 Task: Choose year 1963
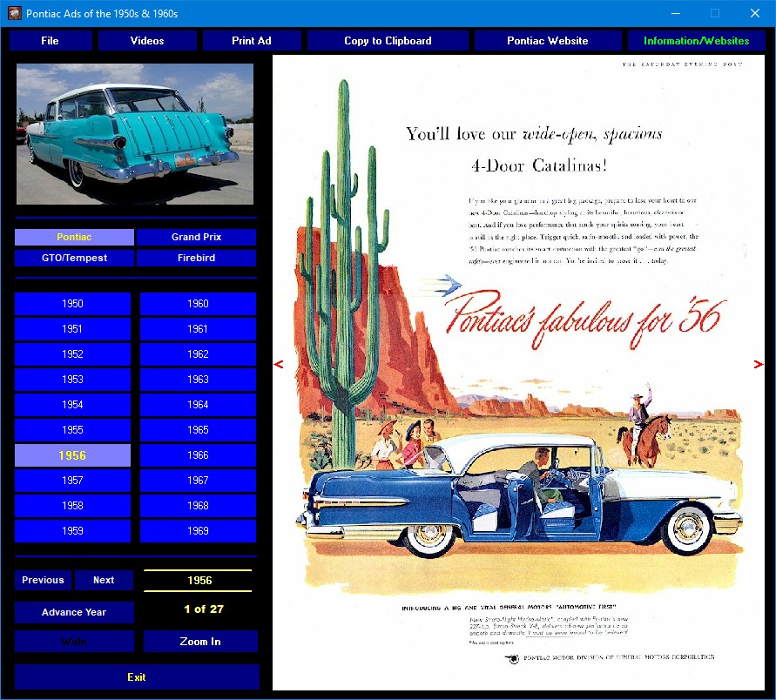pos(198,380)
